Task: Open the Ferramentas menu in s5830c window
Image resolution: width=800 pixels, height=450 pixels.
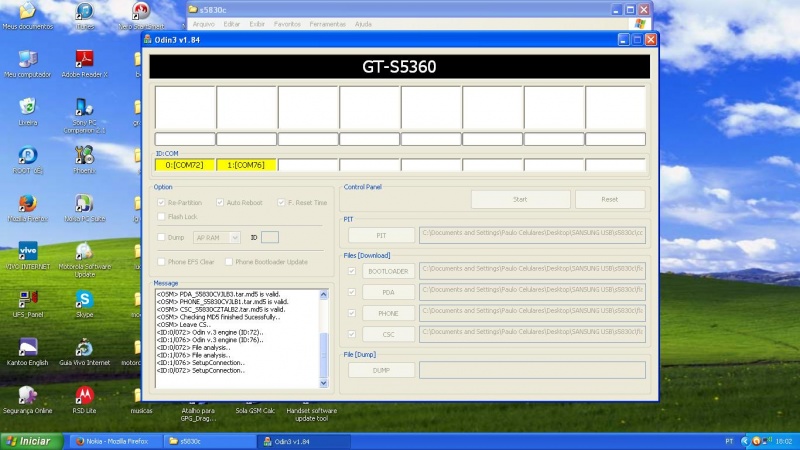Action: click(327, 24)
